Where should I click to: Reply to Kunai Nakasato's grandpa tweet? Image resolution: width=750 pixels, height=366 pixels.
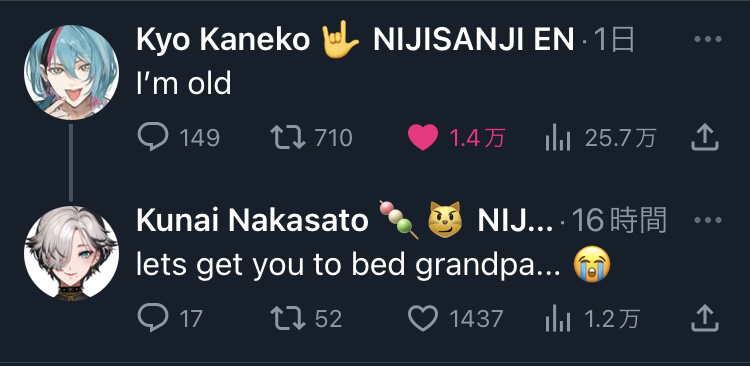(x=153, y=318)
